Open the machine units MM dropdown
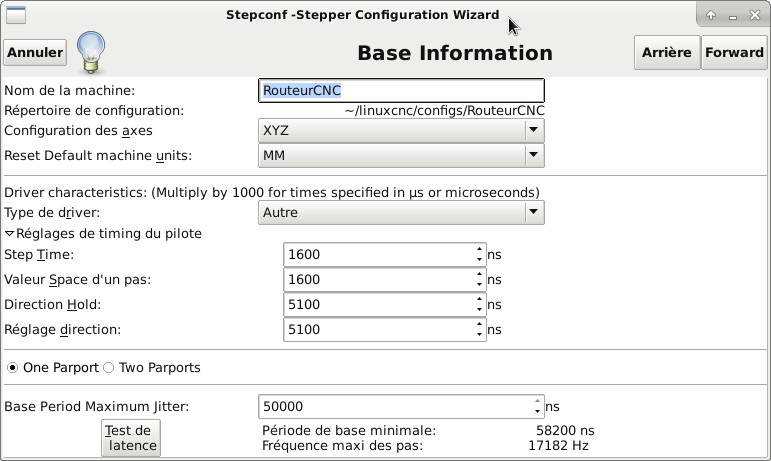The width and height of the screenshot is (771, 461). click(401, 155)
